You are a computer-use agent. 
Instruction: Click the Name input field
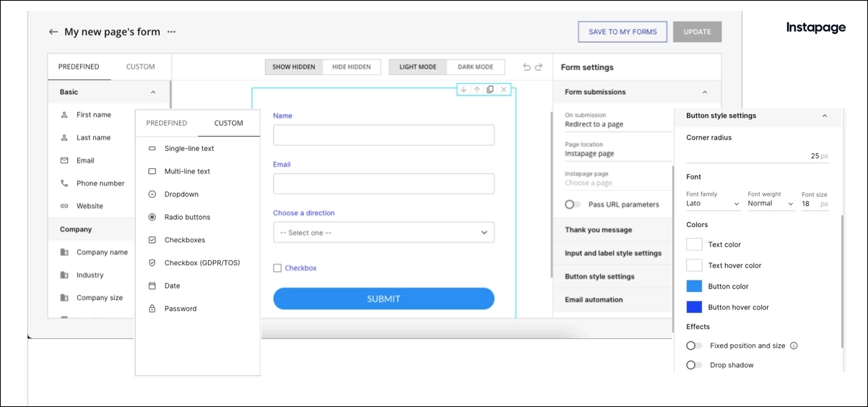point(383,135)
